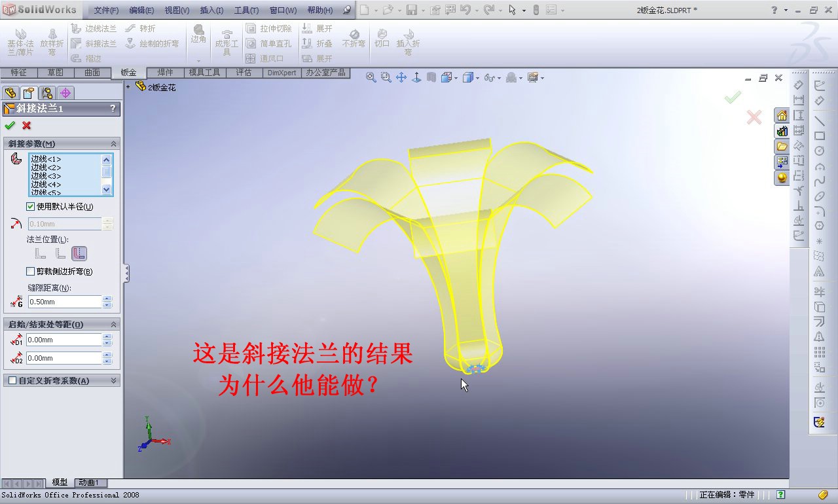Switch to the 焊件 tab
838x504 pixels.
pyautogui.click(x=165, y=73)
